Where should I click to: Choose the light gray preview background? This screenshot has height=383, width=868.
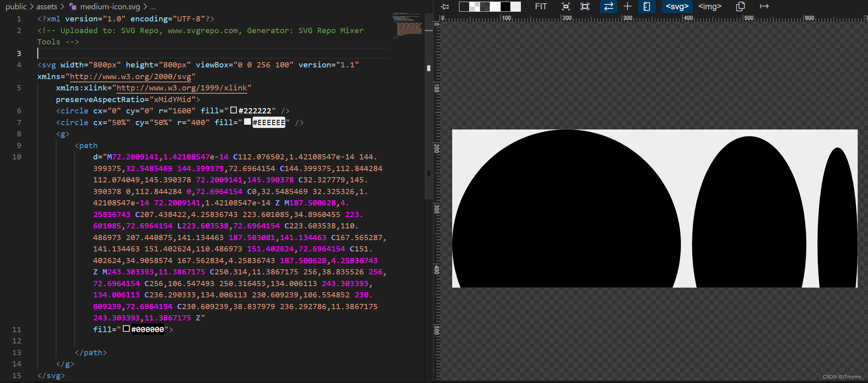516,6
